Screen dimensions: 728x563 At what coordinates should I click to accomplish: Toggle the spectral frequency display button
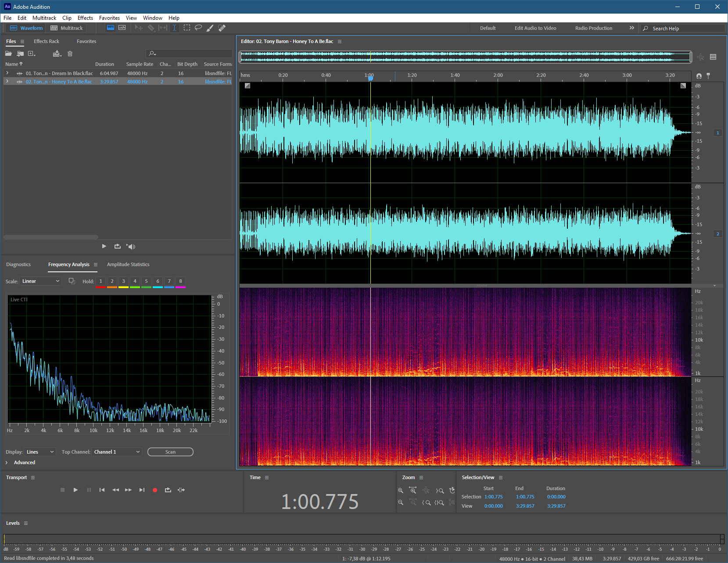pos(111,28)
